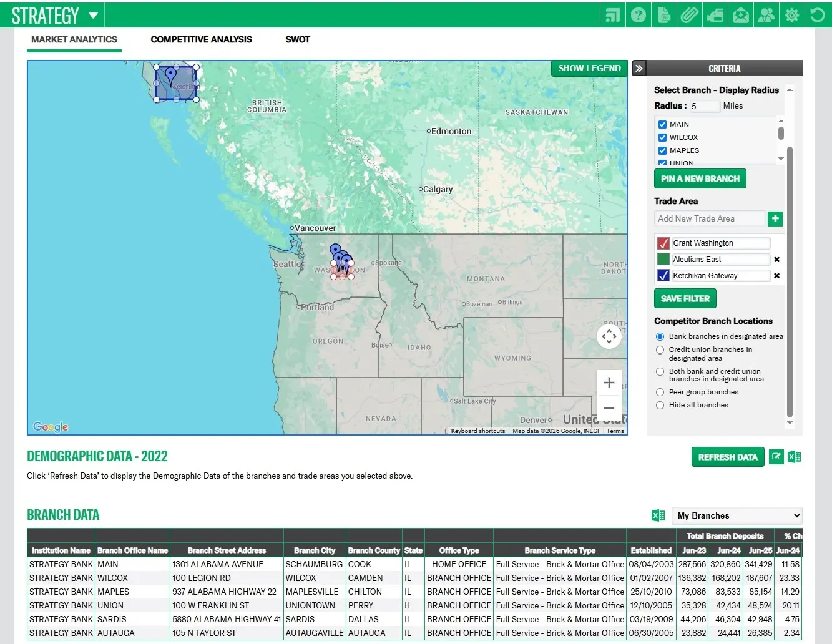Select Credit union branches in designated area
Screen dimensions: 832x644
tap(660, 350)
